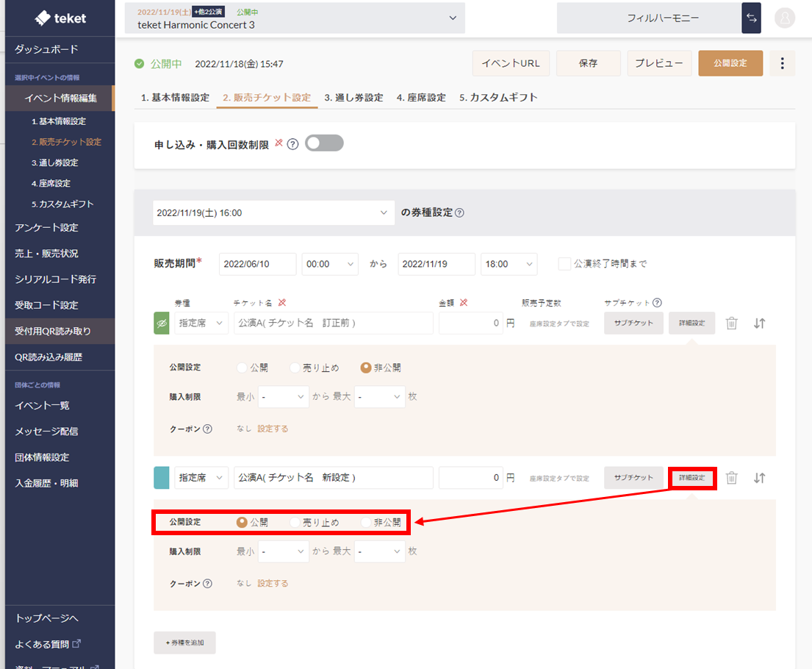Delete the 訂正前 ticket with trash icon
Viewport: 812px width, 669px height.
coord(731,323)
